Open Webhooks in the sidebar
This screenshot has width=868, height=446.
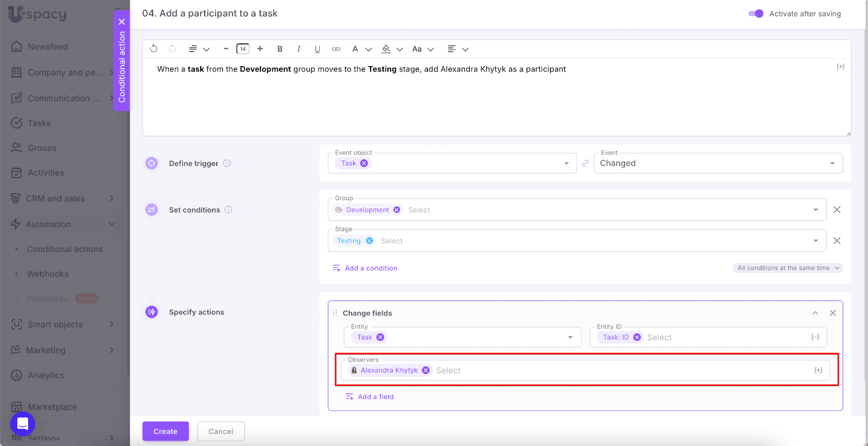pos(48,274)
